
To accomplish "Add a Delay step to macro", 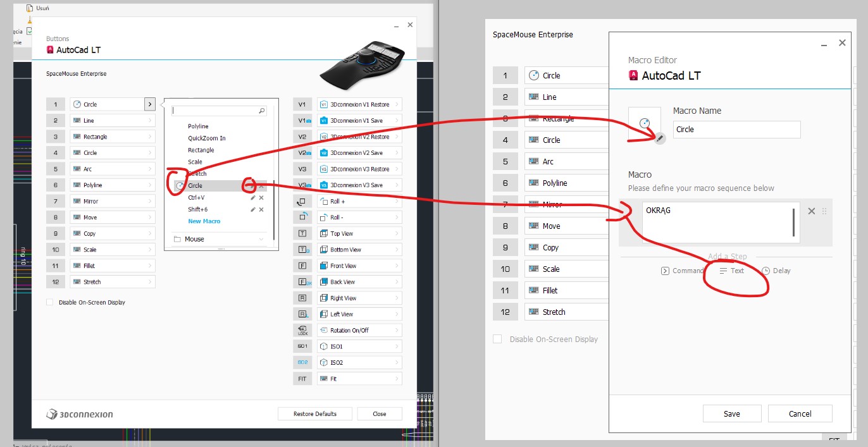I will (x=776, y=271).
